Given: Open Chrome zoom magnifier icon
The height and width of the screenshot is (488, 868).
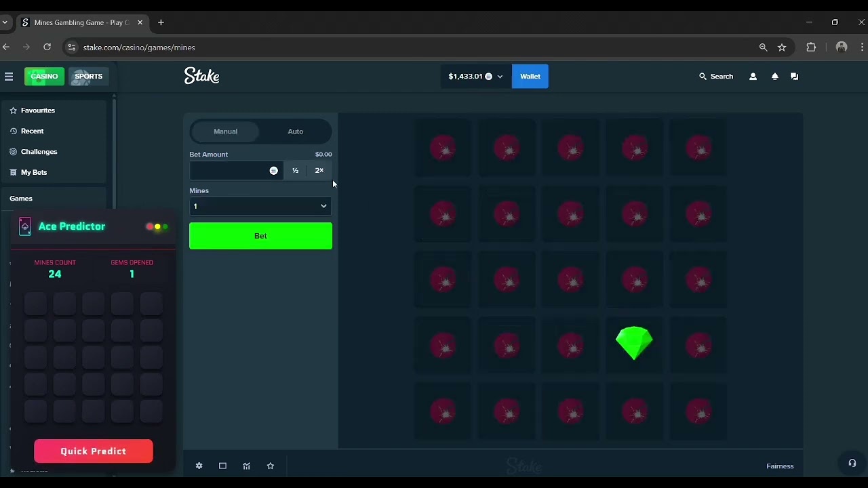Looking at the screenshot, I should tap(764, 47).
